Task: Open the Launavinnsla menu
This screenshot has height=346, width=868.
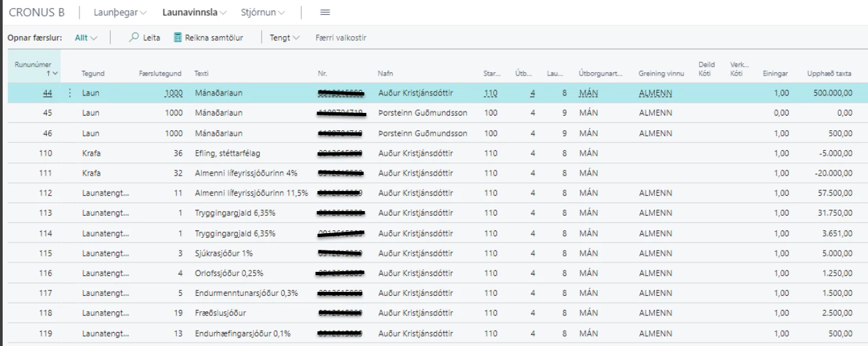Action: (x=194, y=13)
